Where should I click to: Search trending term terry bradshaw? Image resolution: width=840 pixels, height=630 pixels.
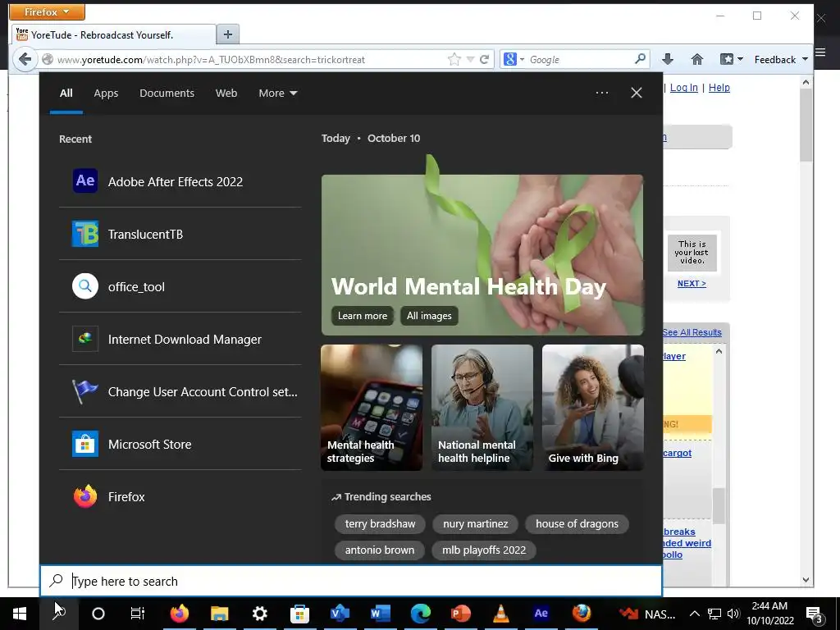380,524
